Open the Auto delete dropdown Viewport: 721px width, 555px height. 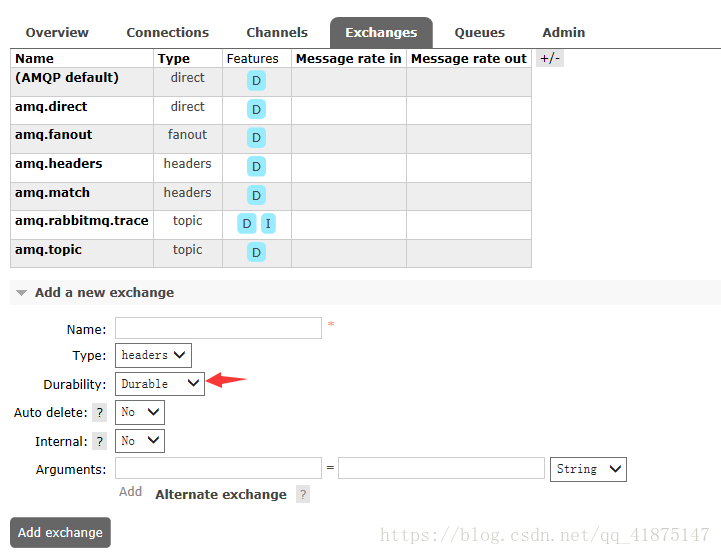[140, 412]
